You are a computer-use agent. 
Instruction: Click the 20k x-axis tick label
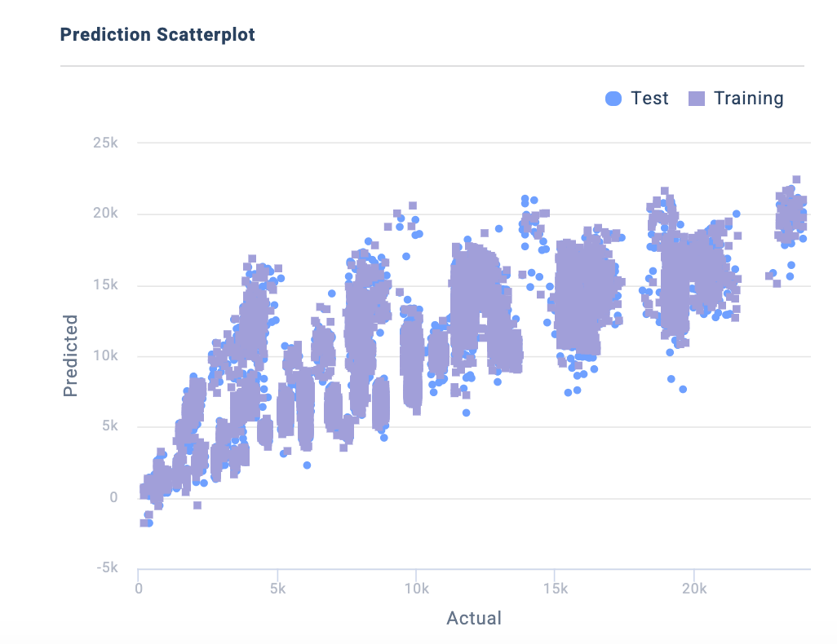694,589
